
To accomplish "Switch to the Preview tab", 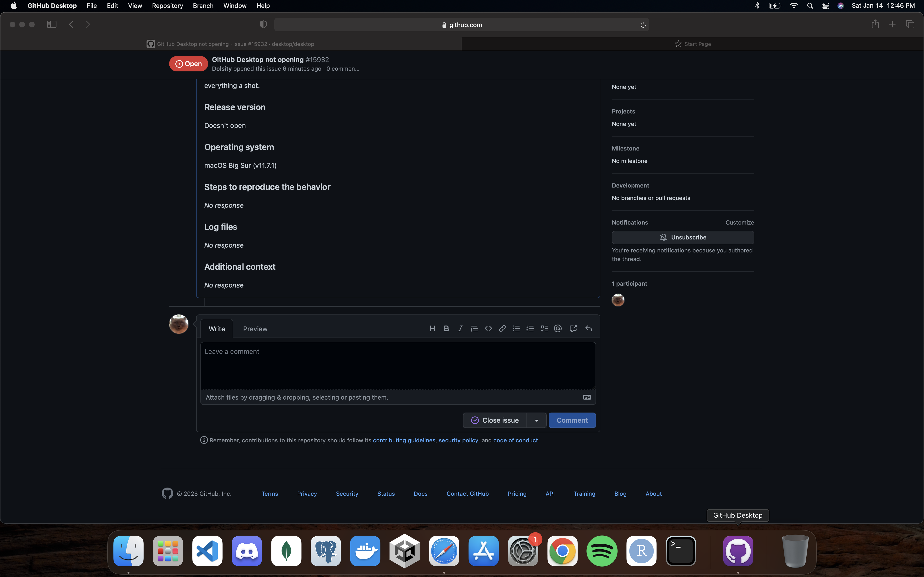I will [x=255, y=329].
